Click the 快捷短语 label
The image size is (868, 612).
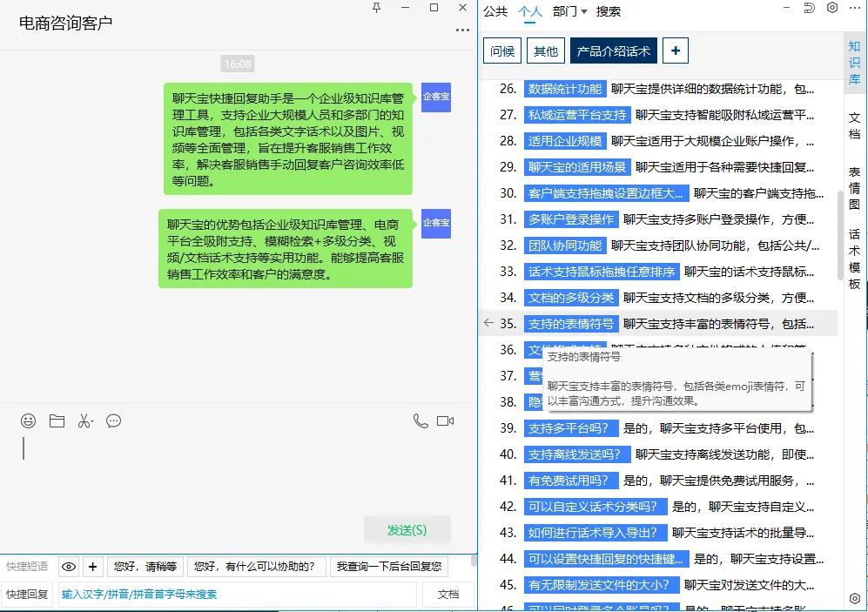tap(27, 567)
